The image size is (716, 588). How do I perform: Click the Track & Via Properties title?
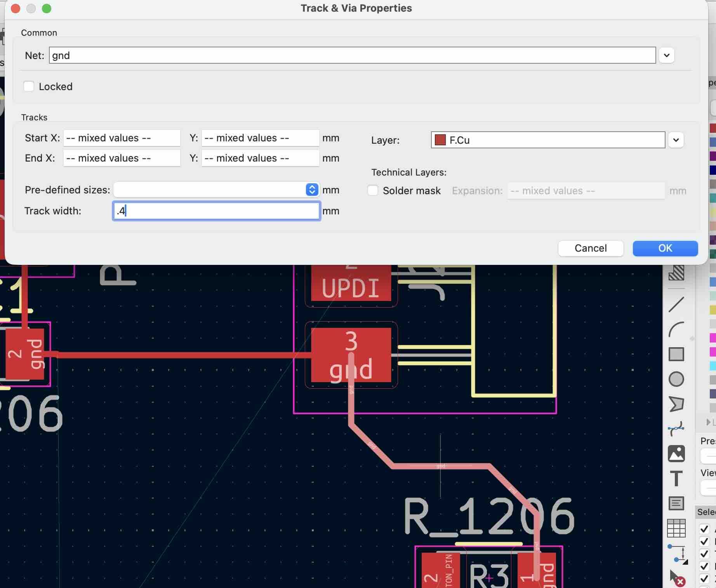coord(356,8)
